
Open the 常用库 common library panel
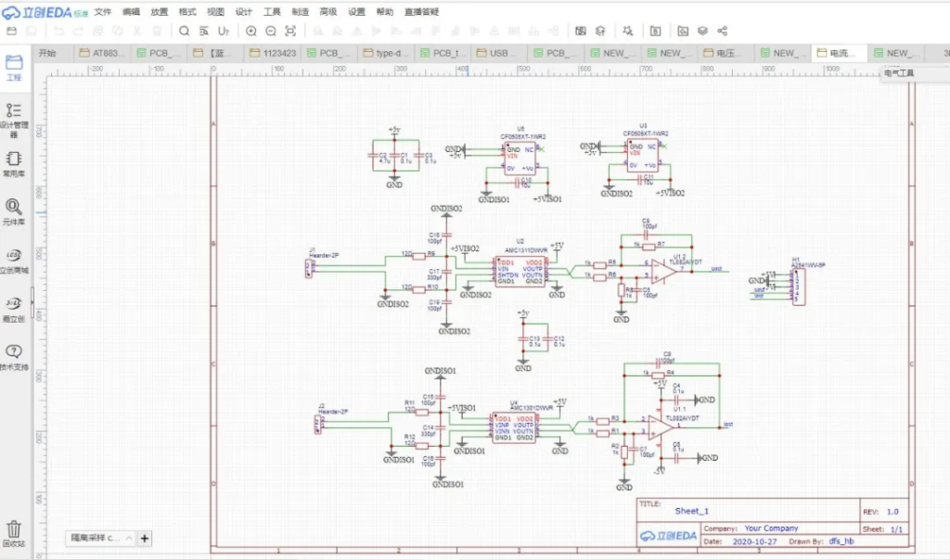(x=14, y=163)
